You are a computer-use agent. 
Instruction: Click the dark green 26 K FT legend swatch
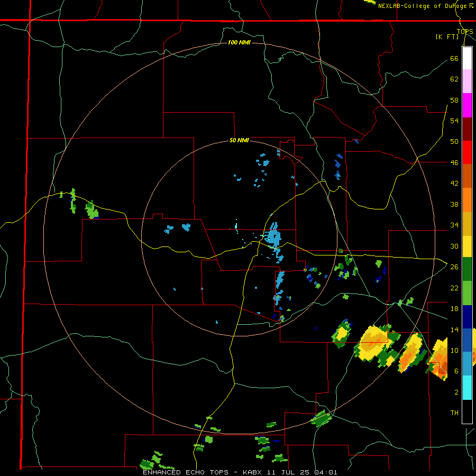pyautogui.click(x=467, y=269)
